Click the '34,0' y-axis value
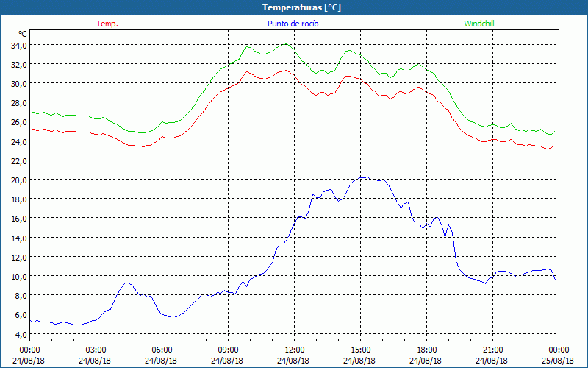The width and height of the screenshot is (588, 368). click(19, 46)
